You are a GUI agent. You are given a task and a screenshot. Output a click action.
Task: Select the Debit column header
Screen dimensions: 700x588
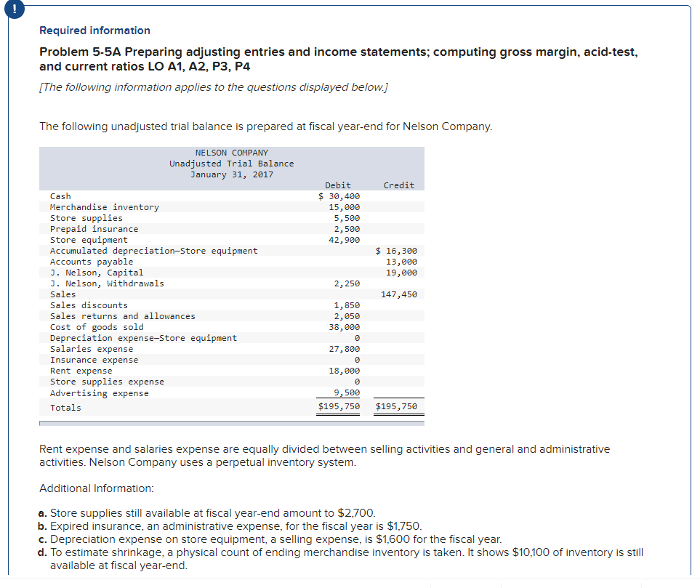point(337,185)
